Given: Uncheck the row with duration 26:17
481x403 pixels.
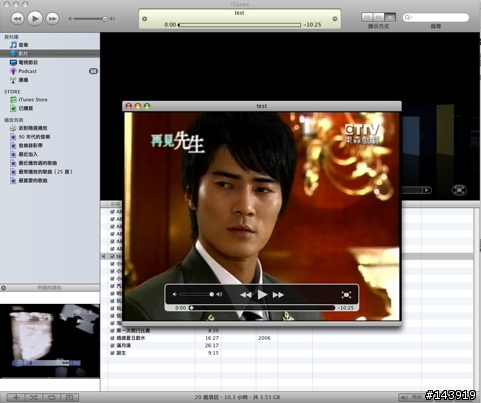Looking at the screenshot, I should pyautogui.click(x=112, y=345).
